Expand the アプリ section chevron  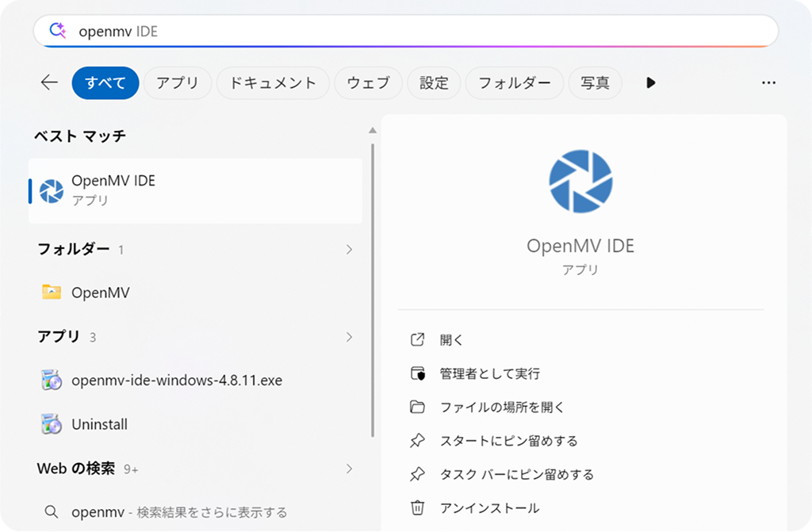click(x=349, y=337)
